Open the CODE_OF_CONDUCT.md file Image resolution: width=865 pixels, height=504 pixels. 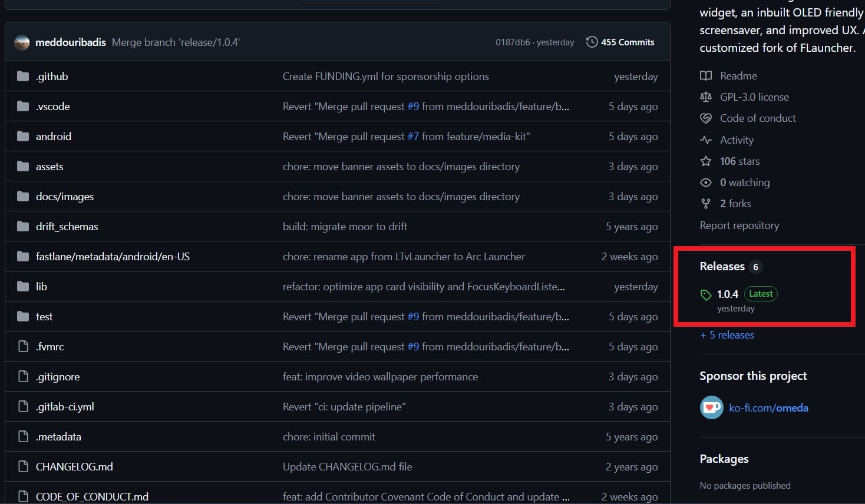pyautogui.click(x=92, y=497)
